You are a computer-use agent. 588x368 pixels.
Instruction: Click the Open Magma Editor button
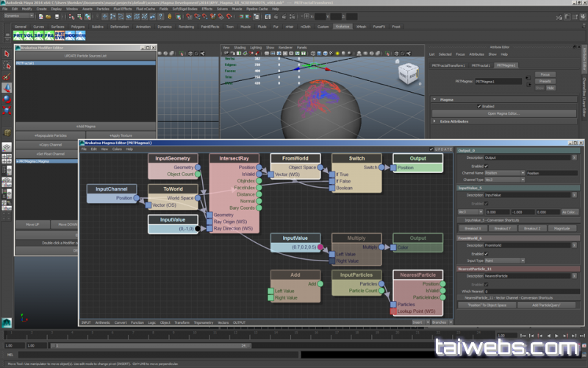click(x=503, y=113)
